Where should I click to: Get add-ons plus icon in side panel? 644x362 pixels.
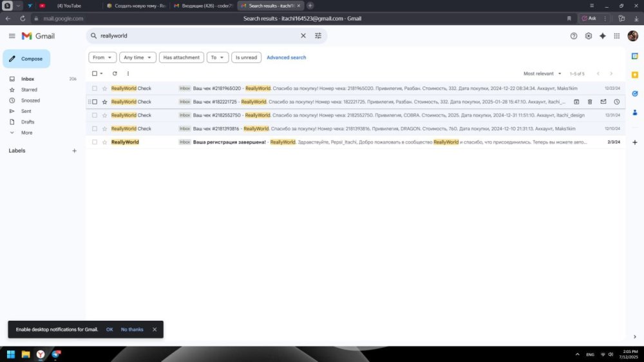[635, 142]
